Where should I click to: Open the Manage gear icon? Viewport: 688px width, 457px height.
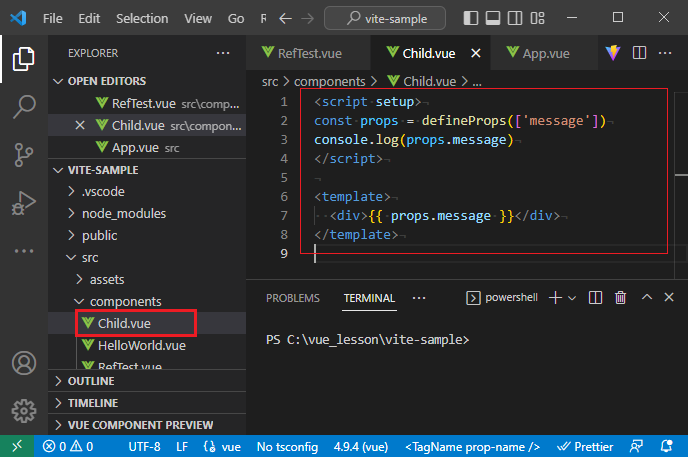[x=24, y=411]
